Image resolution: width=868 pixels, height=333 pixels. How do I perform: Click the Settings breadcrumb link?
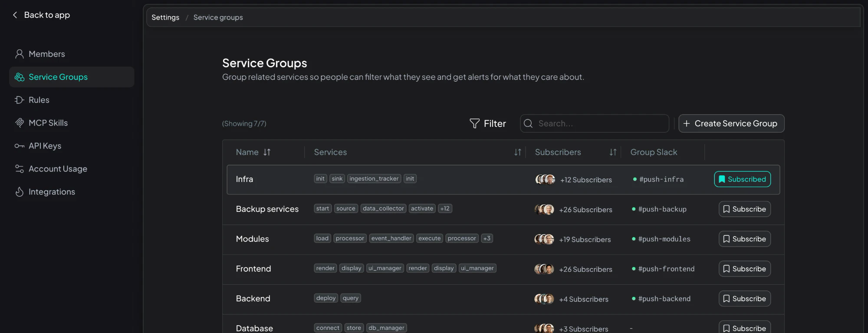click(165, 17)
